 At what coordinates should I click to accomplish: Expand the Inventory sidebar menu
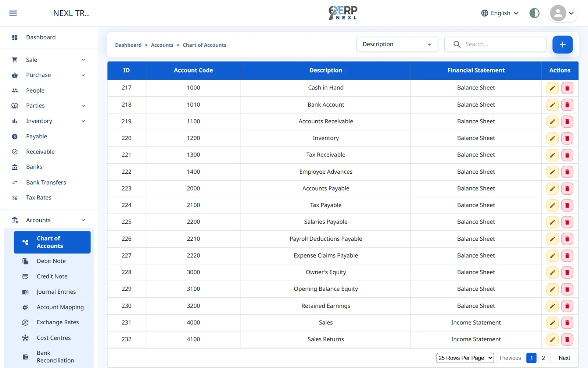[x=49, y=121]
